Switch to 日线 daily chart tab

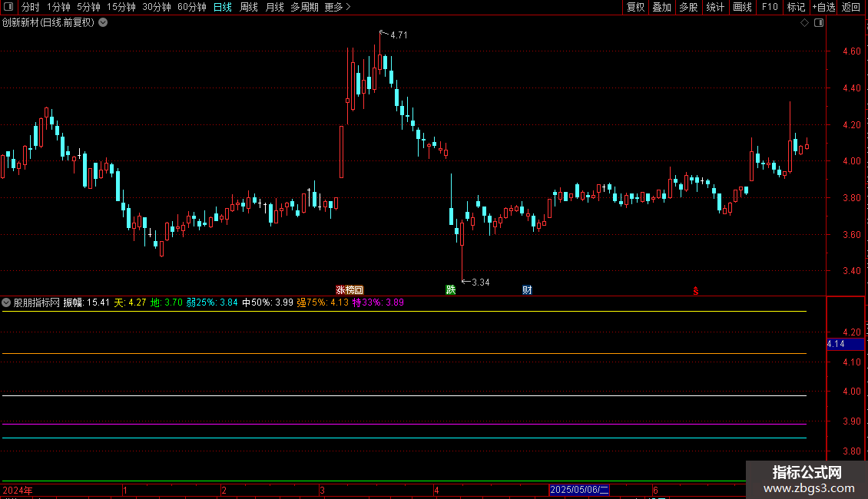223,7
